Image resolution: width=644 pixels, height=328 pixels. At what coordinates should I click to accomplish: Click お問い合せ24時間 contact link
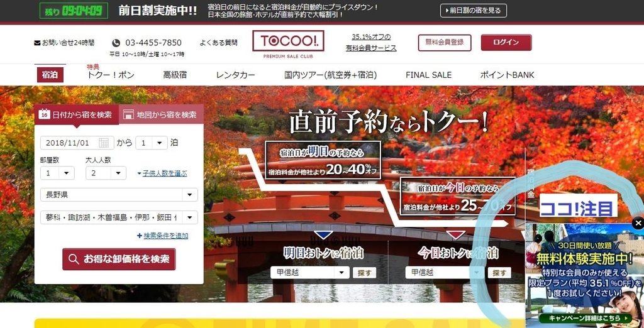pos(68,43)
